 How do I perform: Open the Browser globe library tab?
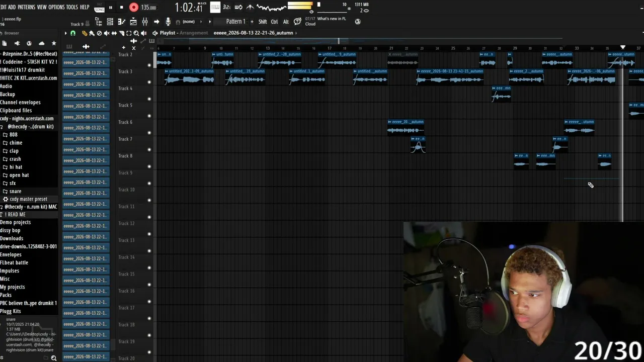29,44
